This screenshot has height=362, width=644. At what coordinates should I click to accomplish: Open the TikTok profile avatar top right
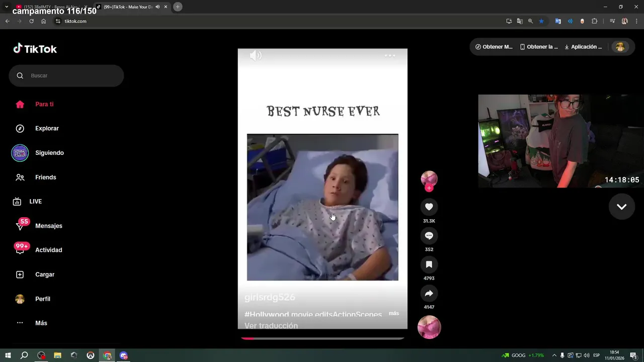tap(620, 47)
